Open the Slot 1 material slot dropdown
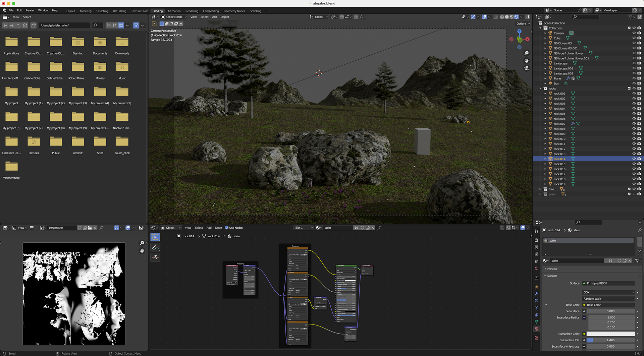Image resolution: width=644 pixels, height=356 pixels. tap(304, 228)
